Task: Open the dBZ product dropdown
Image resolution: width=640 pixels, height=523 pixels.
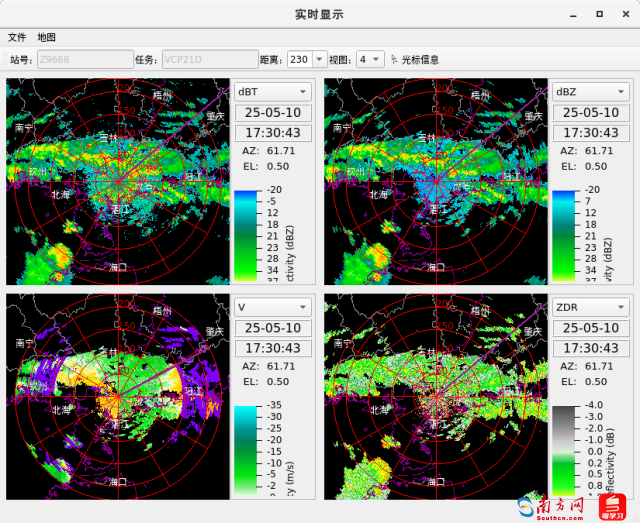Action: click(591, 92)
